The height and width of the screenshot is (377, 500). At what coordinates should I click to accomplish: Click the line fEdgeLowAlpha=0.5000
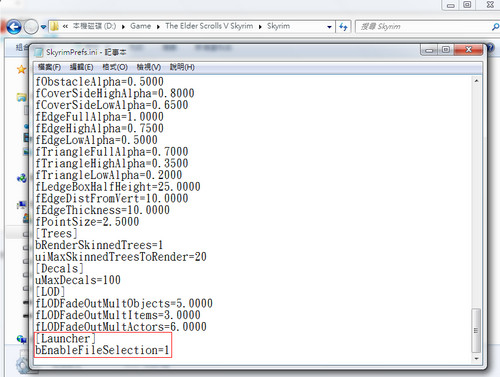pyautogui.click(x=97, y=140)
